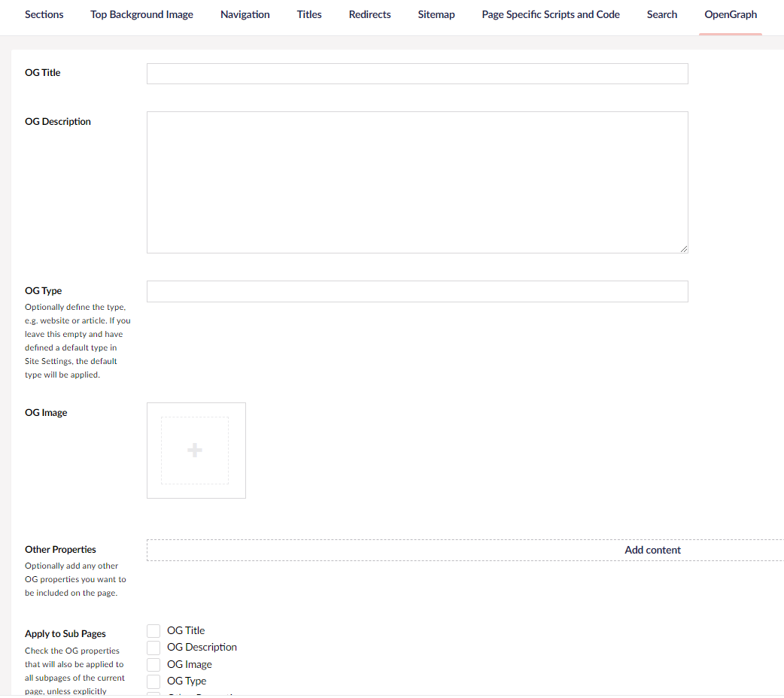Viewport: 784px width, 698px height.
Task: Click Add content under Other Properties
Action: tap(652, 550)
